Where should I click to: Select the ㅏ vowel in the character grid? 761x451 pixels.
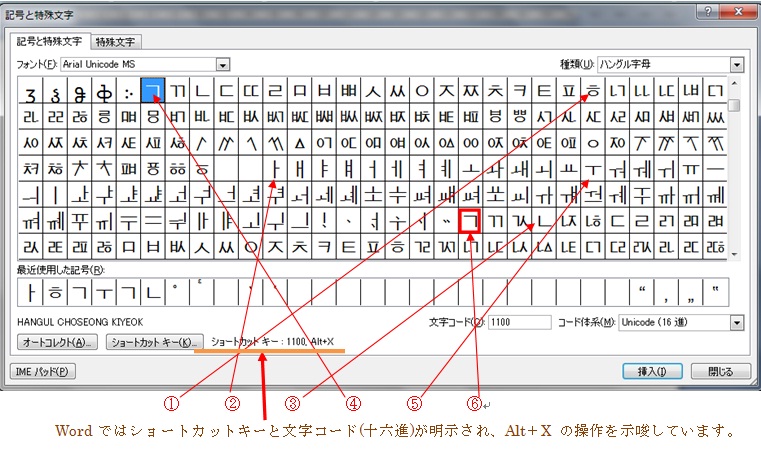click(x=275, y=169)
